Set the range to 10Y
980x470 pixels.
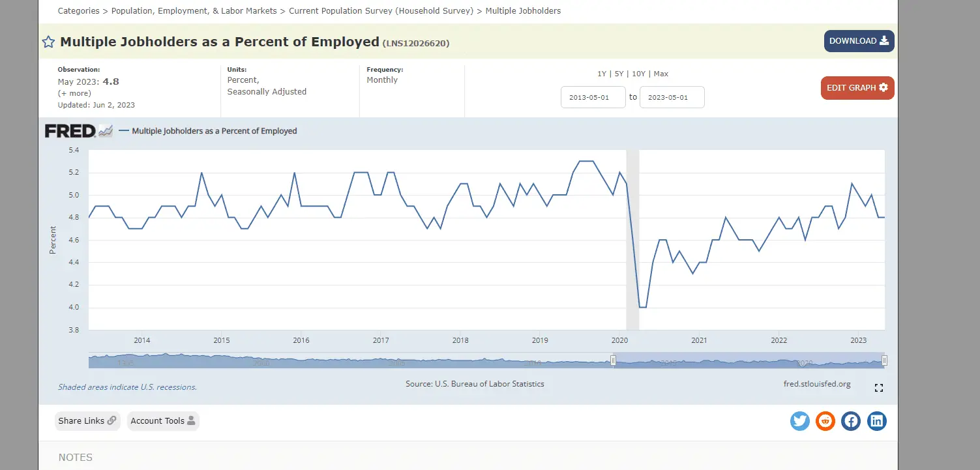pos(638,74)
